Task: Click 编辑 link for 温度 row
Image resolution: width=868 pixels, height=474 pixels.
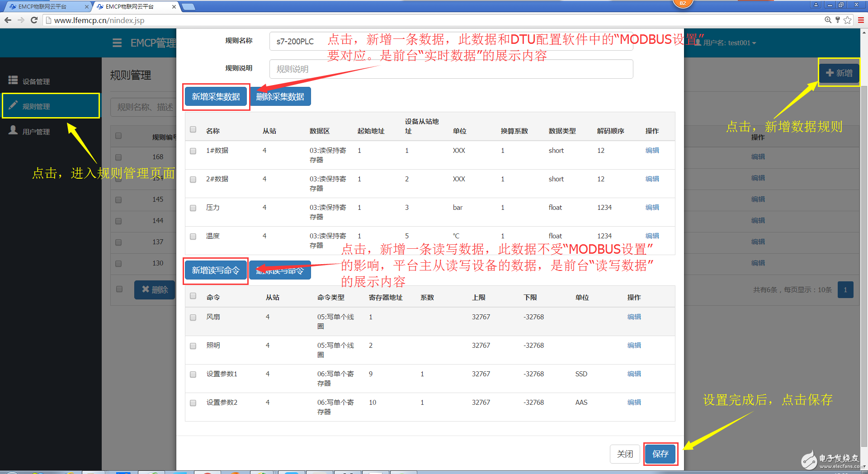Action: coord(652,236)
